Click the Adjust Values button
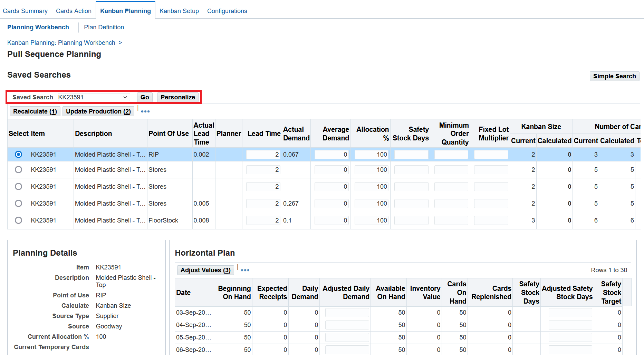Screen dimensions: 644x355 (205, 270)
